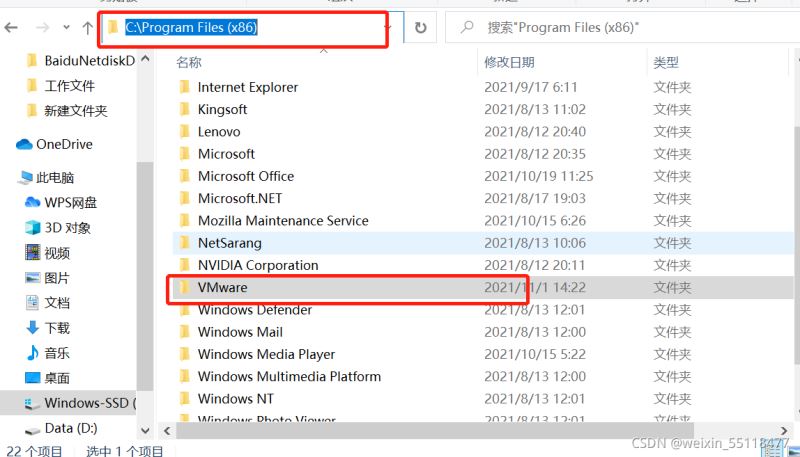This screenshot has height=457, width=800.
Task: Select the Windows Media Player folder icon
Action: coord(185,354)
